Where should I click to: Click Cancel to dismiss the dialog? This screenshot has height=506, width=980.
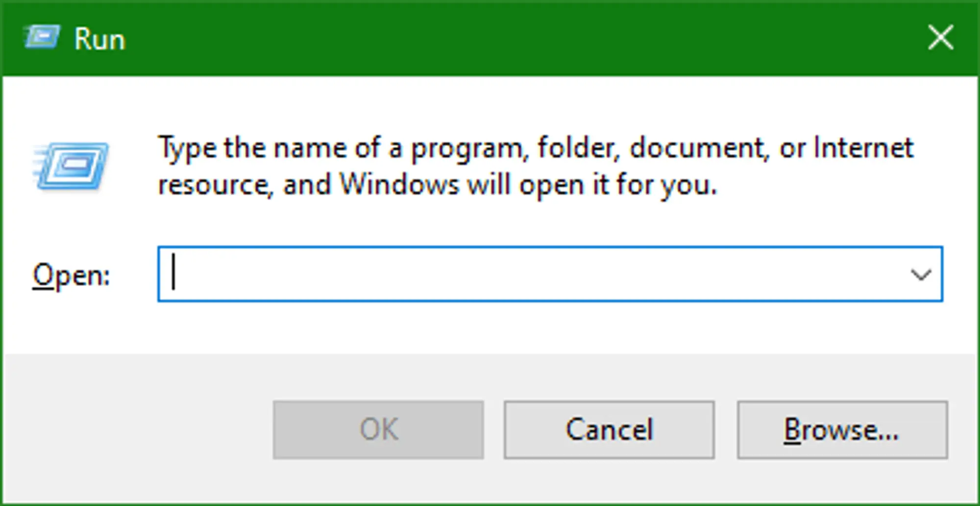tap(609, 430)
